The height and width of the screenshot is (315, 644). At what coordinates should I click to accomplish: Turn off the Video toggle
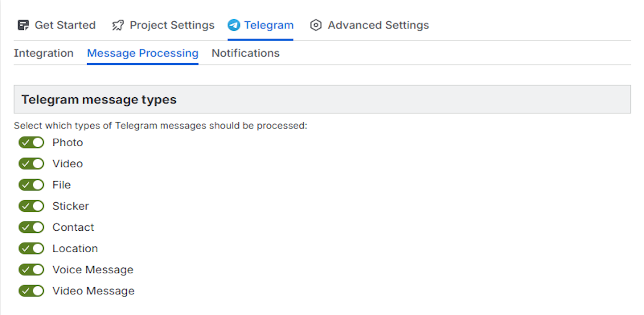pos(31,164)
